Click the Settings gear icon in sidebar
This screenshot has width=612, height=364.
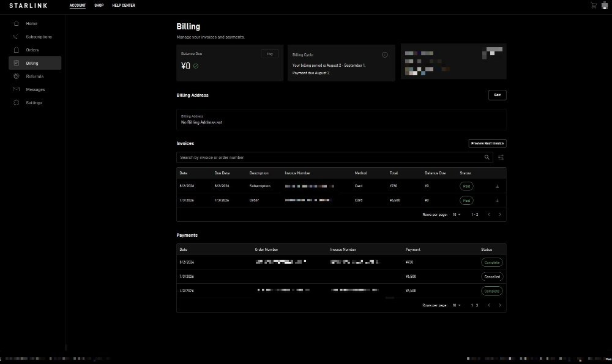[x=16, y=103]
